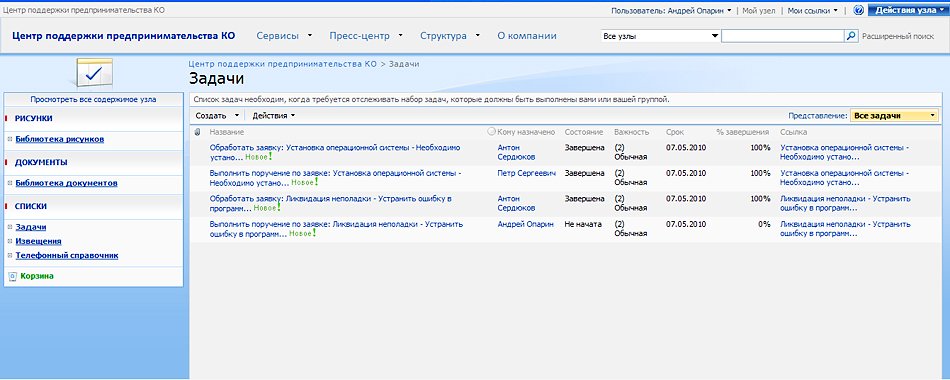The image size is (950, 380).
Task: Open the Библиотека документов link
Action: (x=67, y=183)
